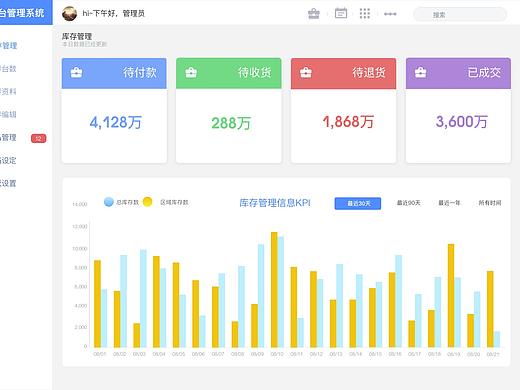The image size is (520, 390).
Task: Open the calendar icon in the top bar
Action: (x=341, y=13)
